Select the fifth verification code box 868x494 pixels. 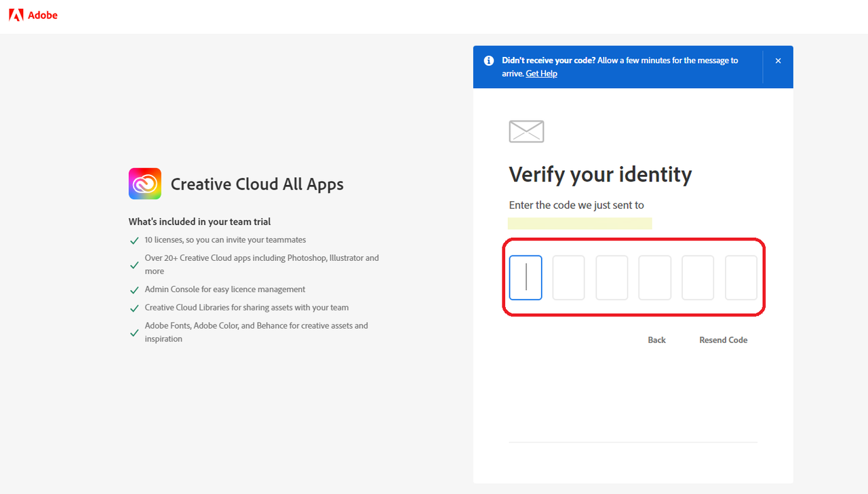point(698,277)
